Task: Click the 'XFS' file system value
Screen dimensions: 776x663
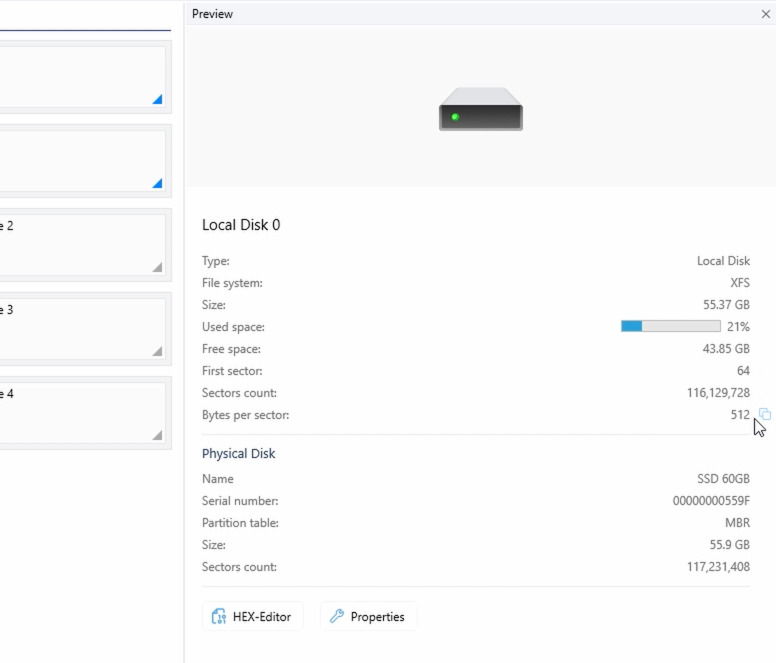Action: pos(740,283)
